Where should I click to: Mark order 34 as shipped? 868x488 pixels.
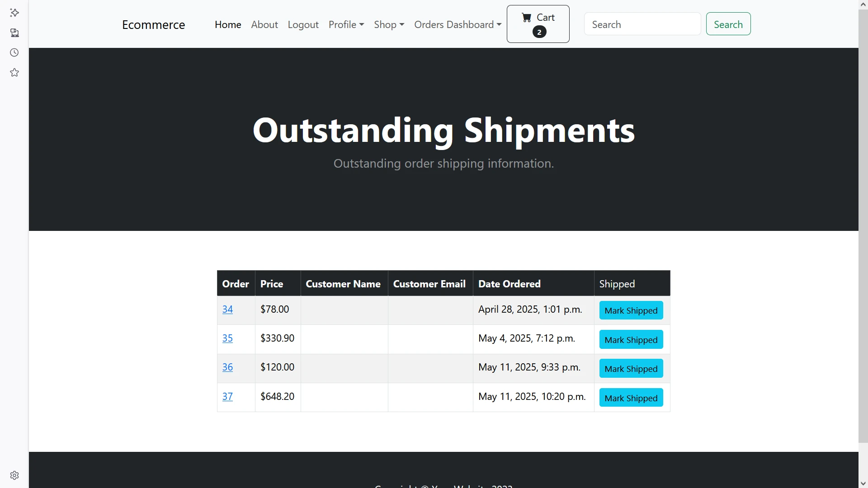(x=631, y=310)
